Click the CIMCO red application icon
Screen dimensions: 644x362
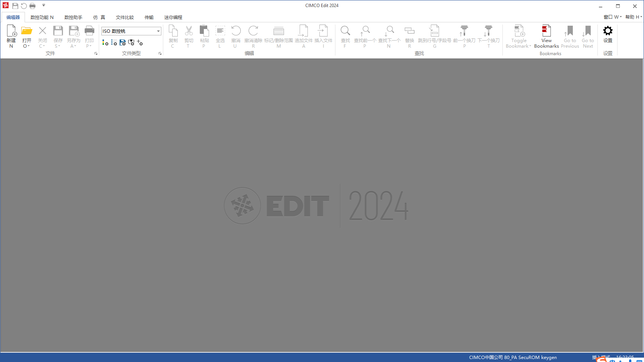pos(5,6)
